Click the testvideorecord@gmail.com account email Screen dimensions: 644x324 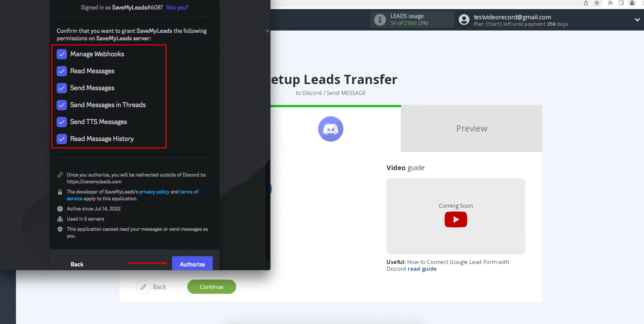coord(512,17)
